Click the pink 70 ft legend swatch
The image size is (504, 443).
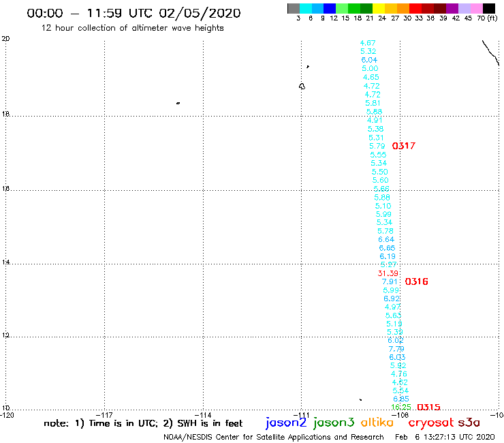[476, 8]
